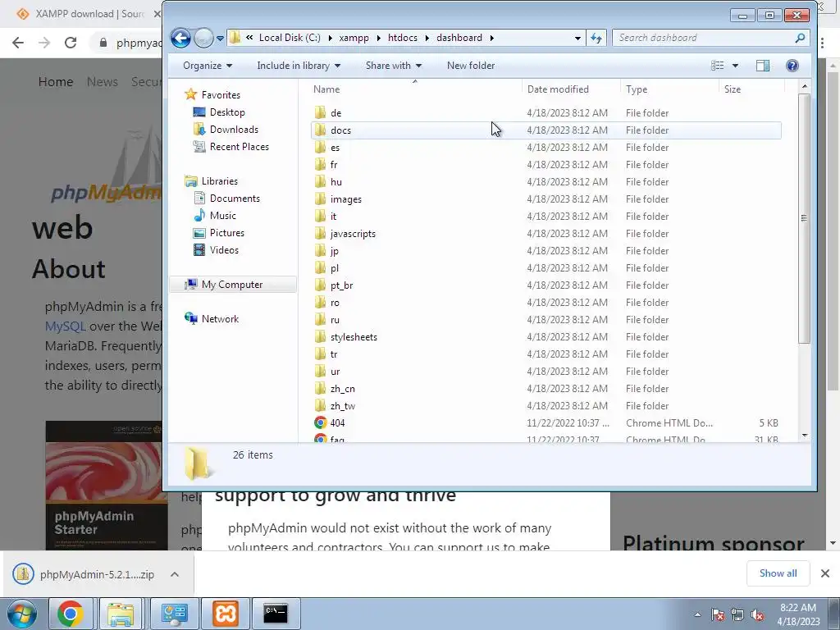
Task: Open the Organize menu
Action: (x=208, y=66)
